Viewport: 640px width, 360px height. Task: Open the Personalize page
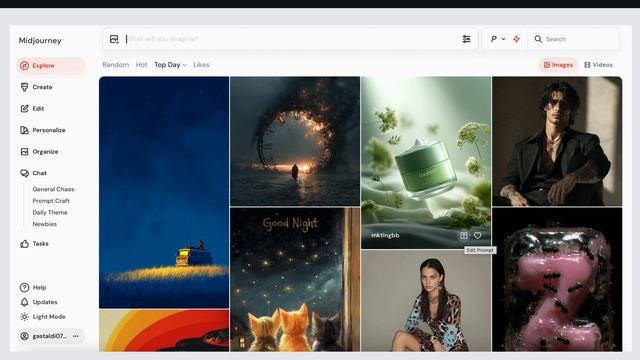point(49,130)
